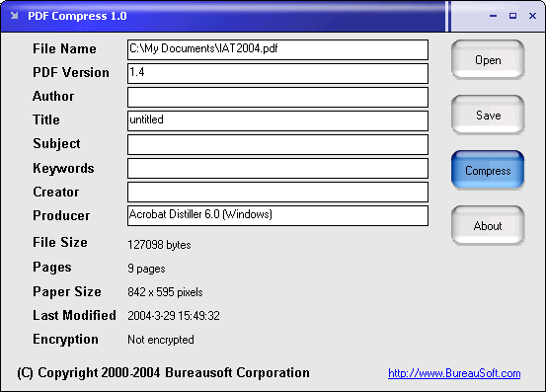
Task: Click the 'Pages' label
Action: coord(52,268)
